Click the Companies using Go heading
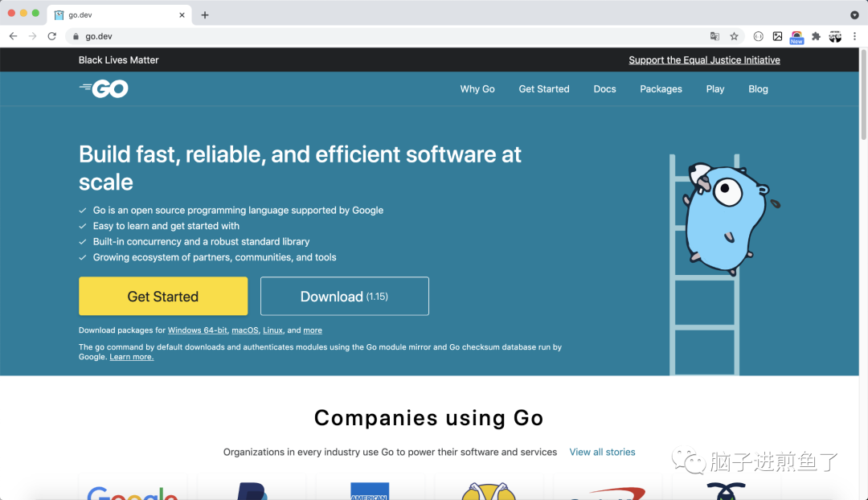The image size is (868, 500). tap(429, 417)
